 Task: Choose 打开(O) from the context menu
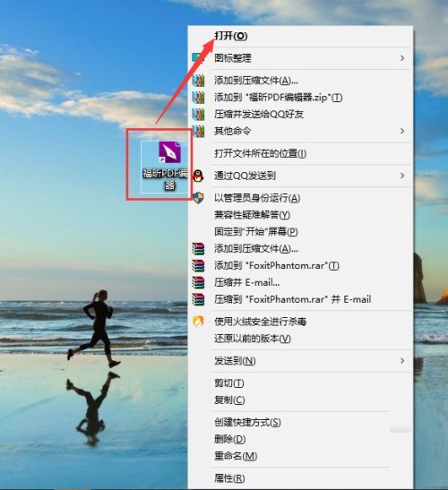[x=231, y=36]
